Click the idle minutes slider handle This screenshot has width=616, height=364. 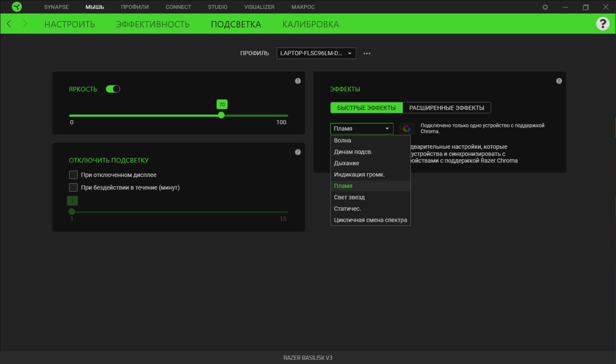click(x=71, y=212)
